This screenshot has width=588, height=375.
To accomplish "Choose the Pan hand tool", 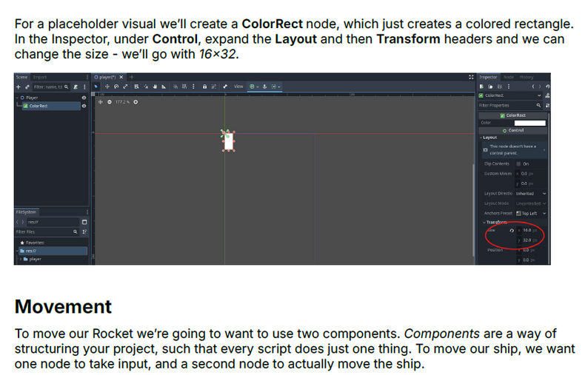I will coord(155,87).
